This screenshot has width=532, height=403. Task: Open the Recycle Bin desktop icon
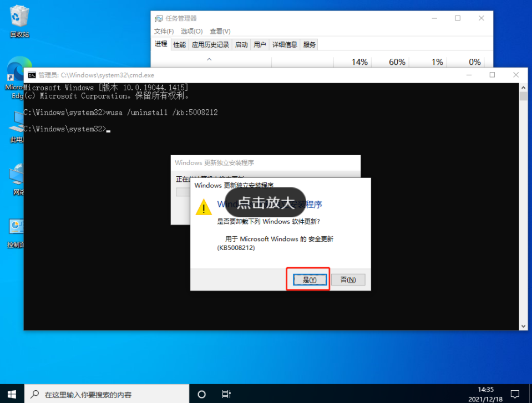click(19, 17)
